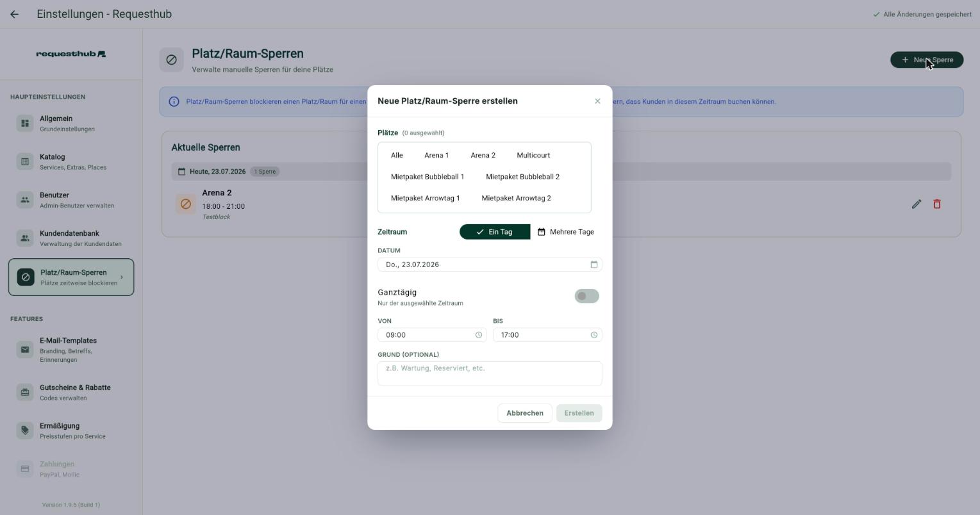Open the E-Mail-Templates section

pyautogui.click(x=71, y=350)
